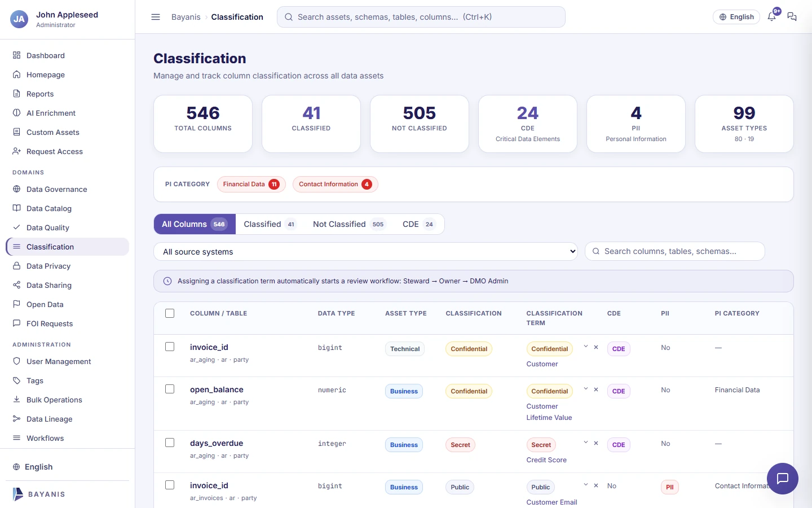812x508 pixels.
Task: Focus the Search columns, tables, schemas field
Action: (675, 251)
